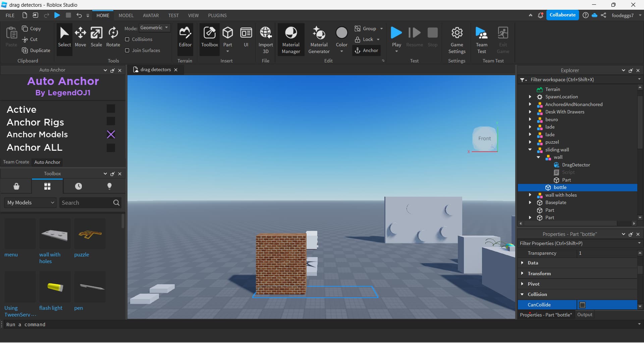Image resolution: width=644 pixels, height=343 pixels.
Task: Click the Collaborate button
Action: 562,15
